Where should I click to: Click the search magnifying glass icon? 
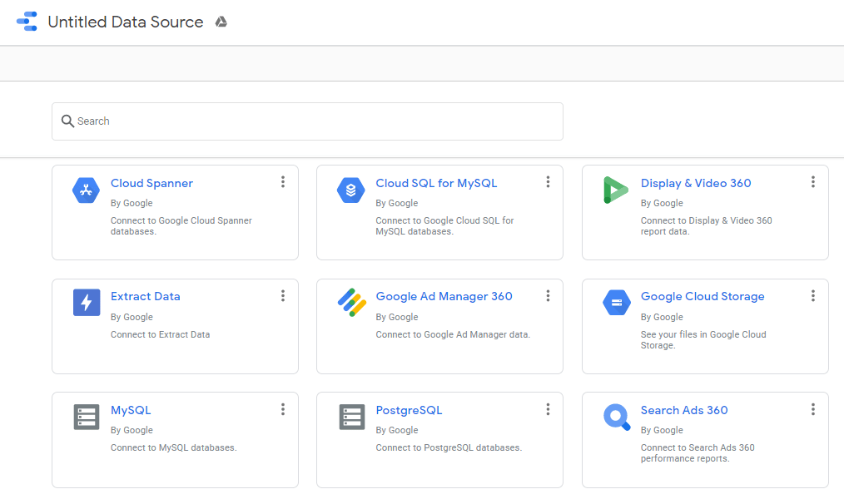coord(67,121)
